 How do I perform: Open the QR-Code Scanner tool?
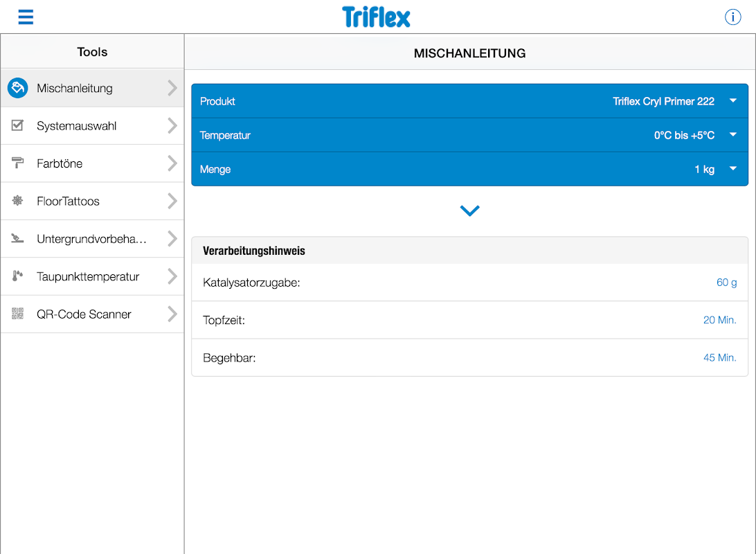[x=92, y=314]
